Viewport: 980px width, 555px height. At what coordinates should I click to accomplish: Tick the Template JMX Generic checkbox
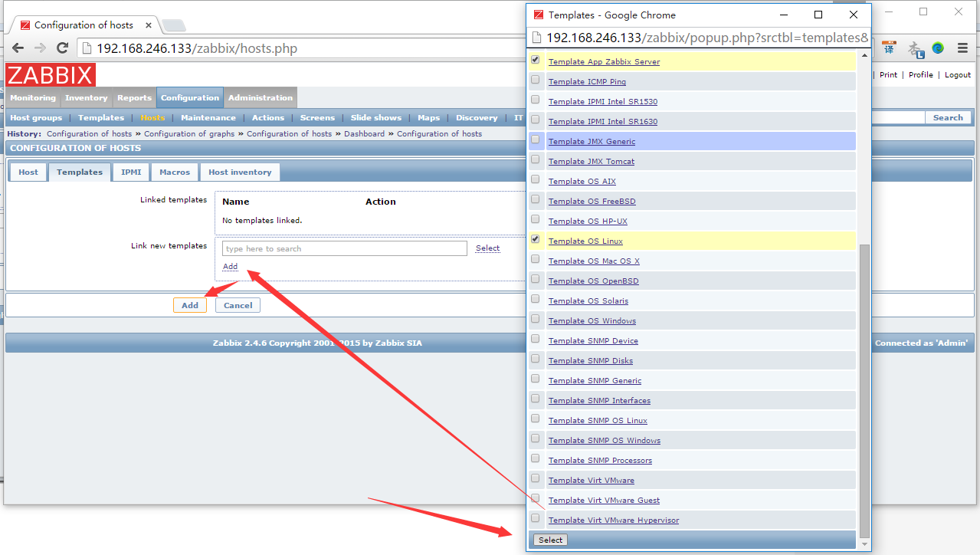(x=535, y=140)
